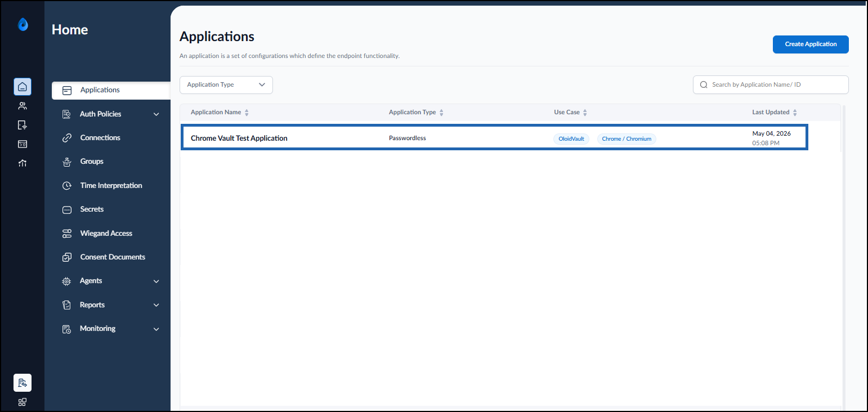Click the Time Interpretation clock icon
Screen dimensions: 868x412
[x=67, y=186]
